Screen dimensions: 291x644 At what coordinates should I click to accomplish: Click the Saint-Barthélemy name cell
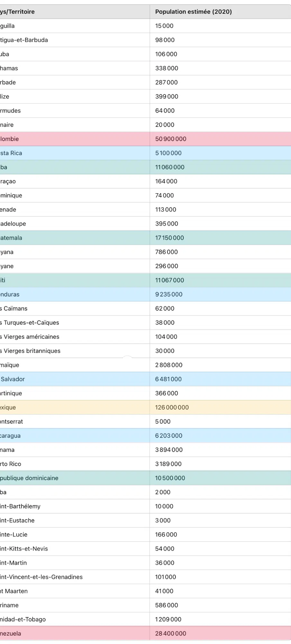click(21, 506)
